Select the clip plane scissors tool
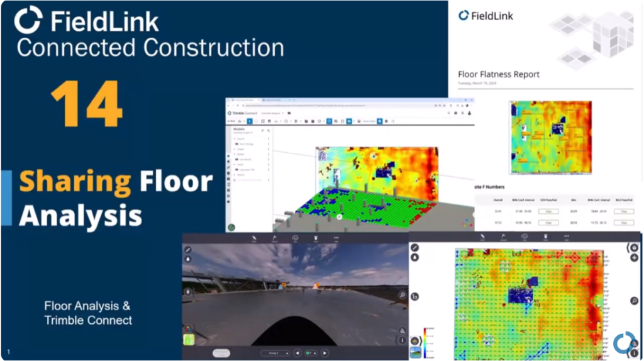The image size is (644, 361). click(x=296, y=121)
